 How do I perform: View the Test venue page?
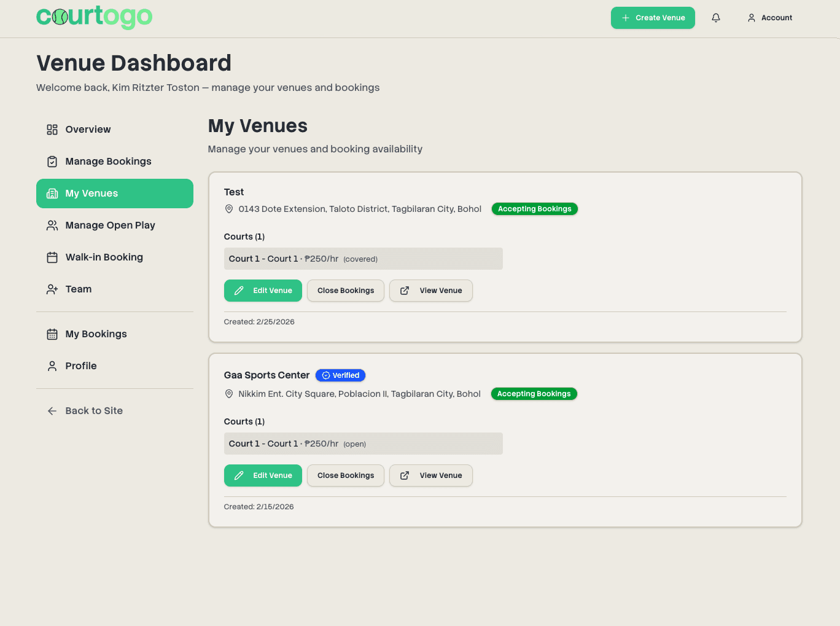coord(430,291)
